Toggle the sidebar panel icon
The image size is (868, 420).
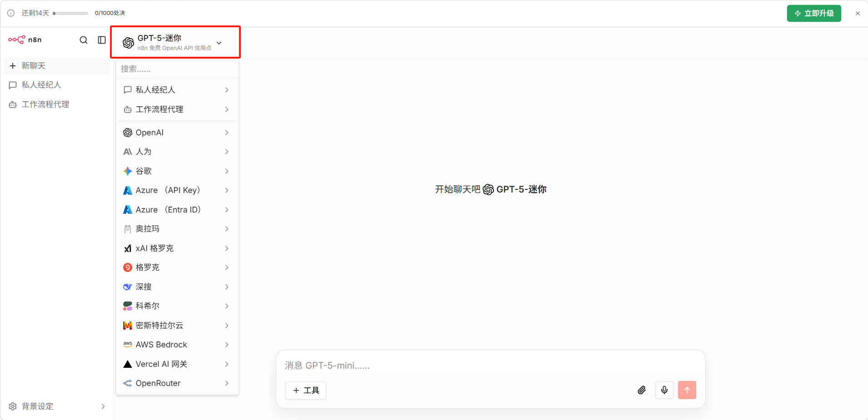[102, 40]
